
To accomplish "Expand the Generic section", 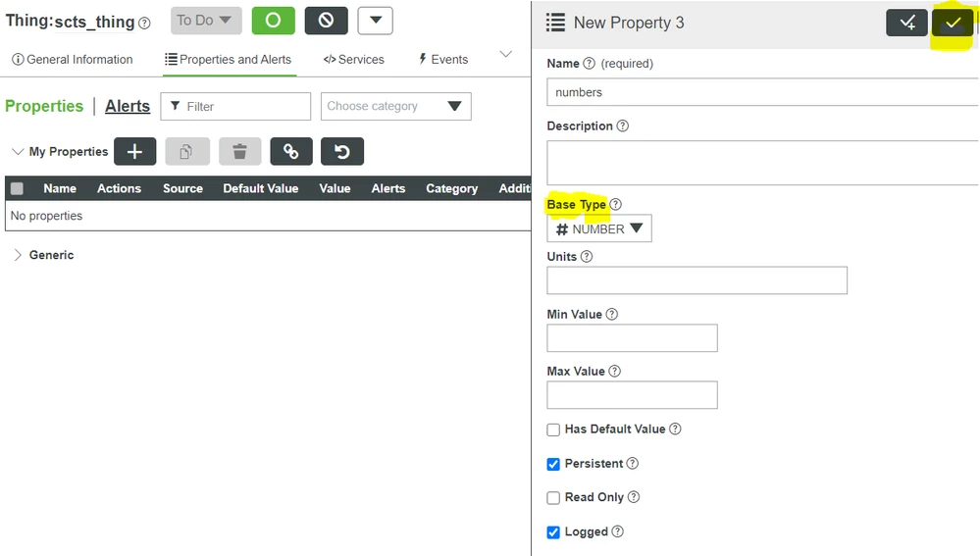I will (x=18, y=255).
